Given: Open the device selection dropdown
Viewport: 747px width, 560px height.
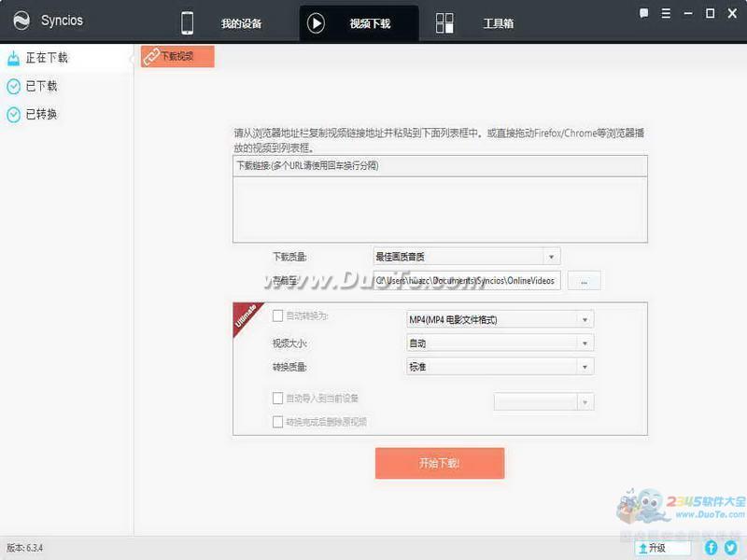Looking at the screenshot, I should click(544, 402).
